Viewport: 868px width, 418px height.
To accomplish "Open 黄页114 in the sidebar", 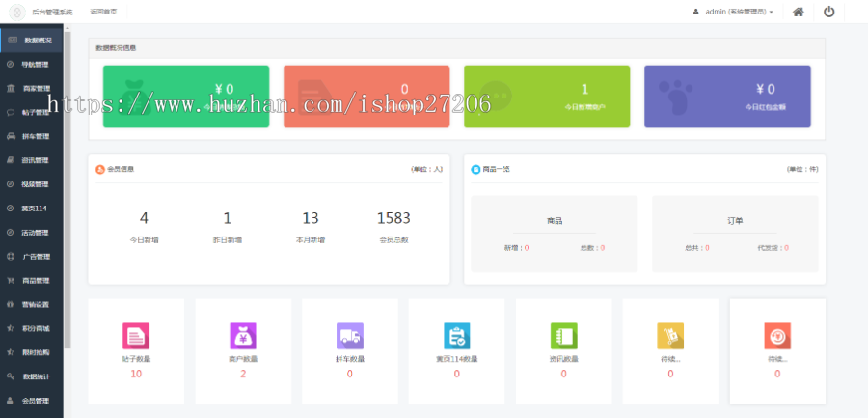I will click(x=32, y=209).
